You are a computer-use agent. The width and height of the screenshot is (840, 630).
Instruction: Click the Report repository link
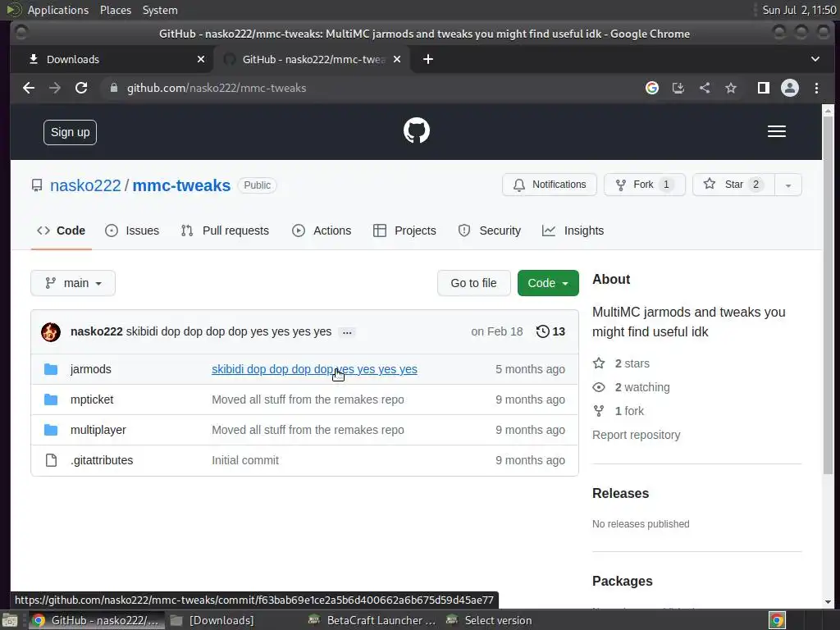(x=637, y=435)
